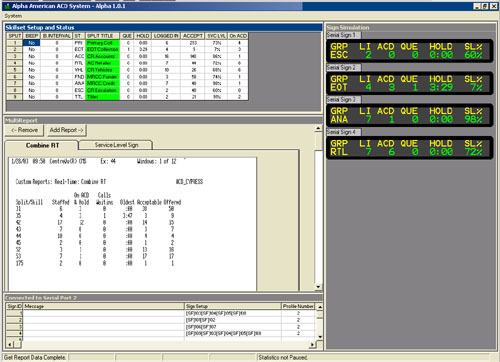This screenshot has height=362, width=500.
Task: Click the row header for split 5
Action: tap(15, 70)
